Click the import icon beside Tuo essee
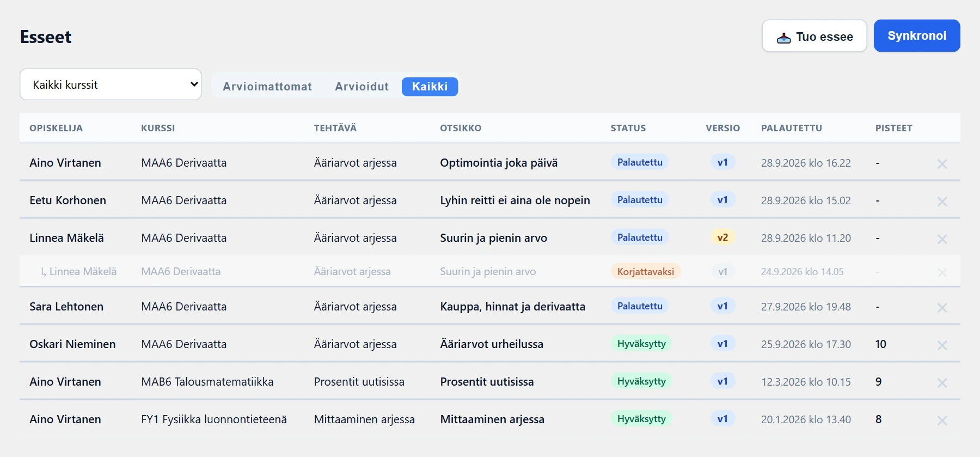The image size is (980, 457). point(783,38)
